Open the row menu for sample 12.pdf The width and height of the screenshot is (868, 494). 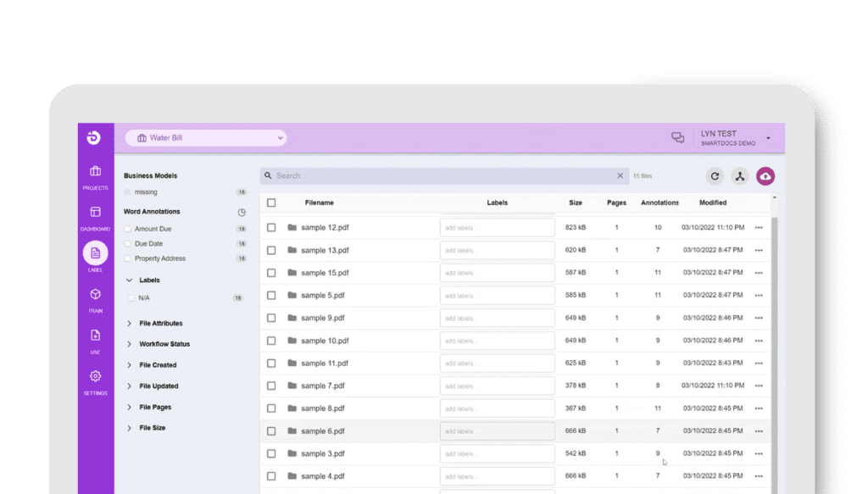point(759,227)
